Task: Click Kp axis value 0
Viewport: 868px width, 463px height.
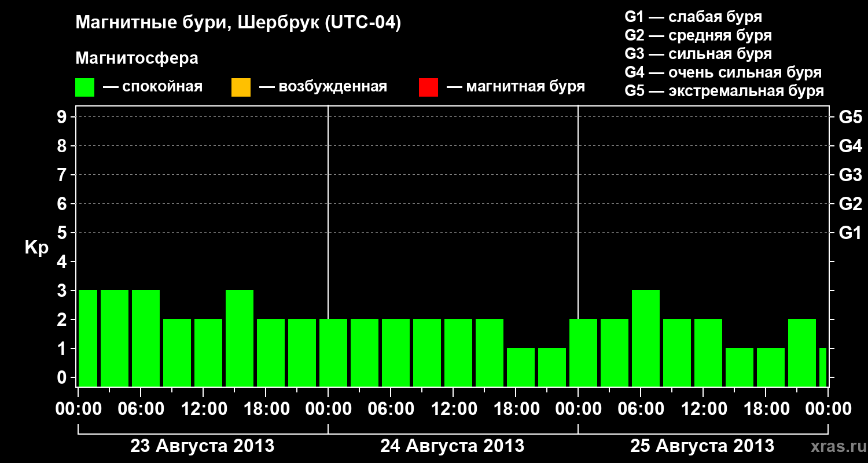Action: point(63,377)
